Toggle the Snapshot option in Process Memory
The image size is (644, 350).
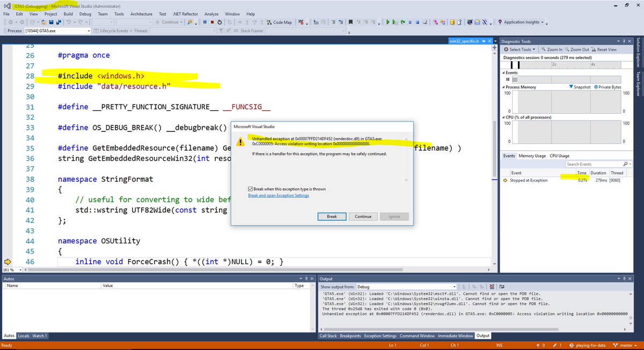tap(581, 87)
